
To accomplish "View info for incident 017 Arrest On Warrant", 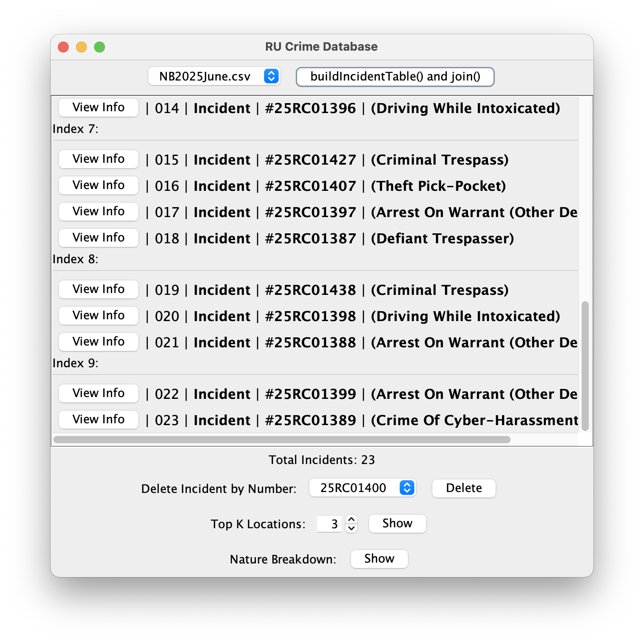I will click(x=99, y=212).
